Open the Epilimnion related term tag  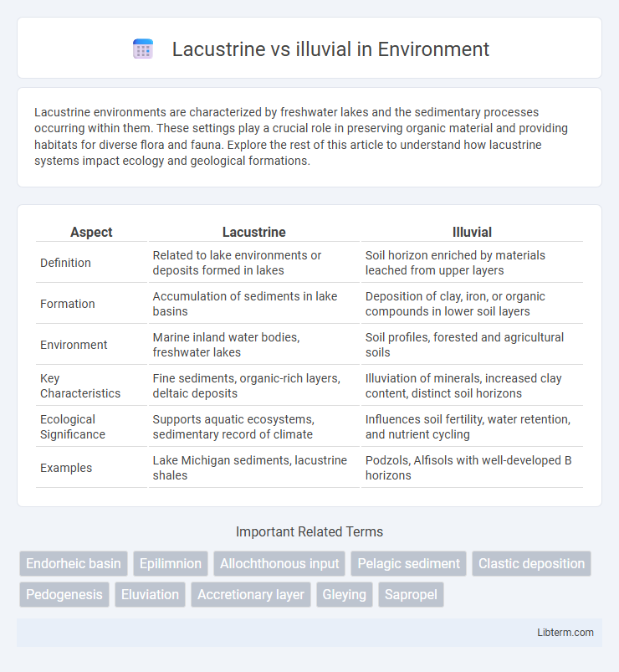(x=171, y=563)
